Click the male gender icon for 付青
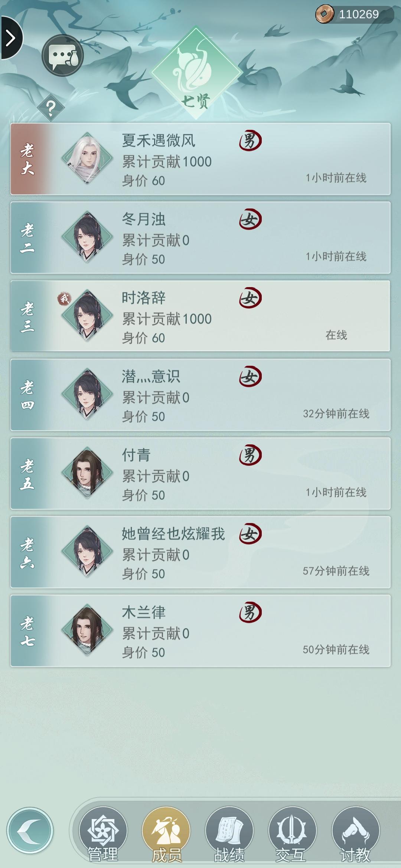This screenshot has width=401, height=868. pos(250,456)
